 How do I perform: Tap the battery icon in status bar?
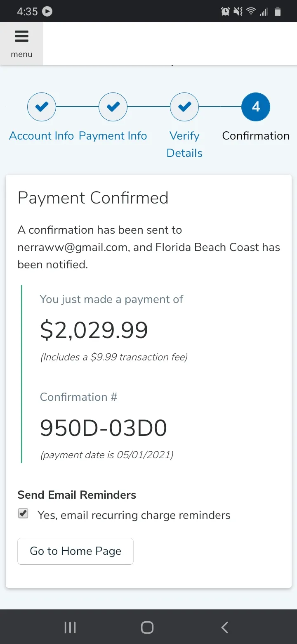pos(278,12)
